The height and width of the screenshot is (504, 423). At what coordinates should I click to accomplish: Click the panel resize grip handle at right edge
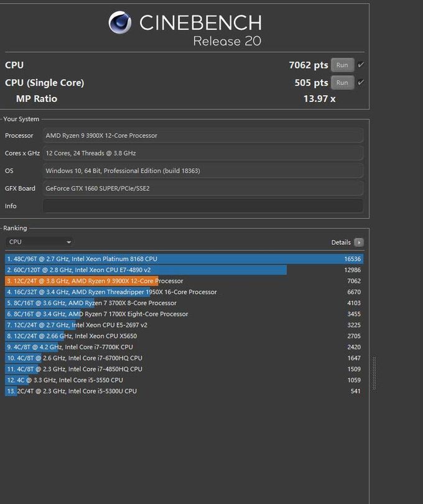[x=374, y=373]
